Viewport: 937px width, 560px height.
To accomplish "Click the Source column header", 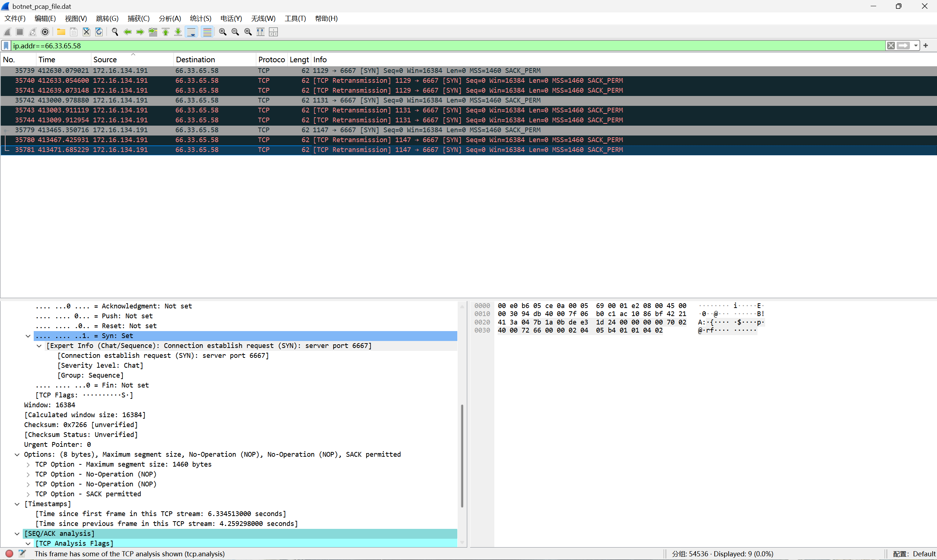I will (x=105, y=60).
